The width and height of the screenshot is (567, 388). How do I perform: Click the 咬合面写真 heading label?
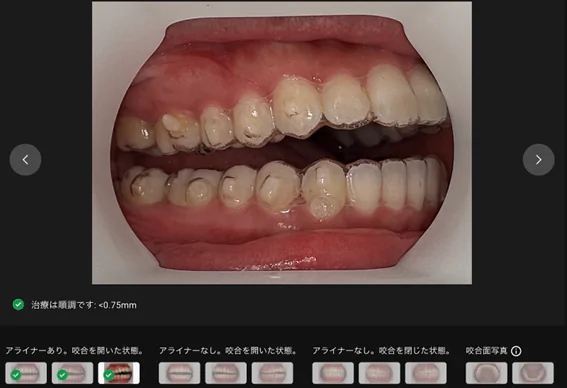tap(487, 351)
